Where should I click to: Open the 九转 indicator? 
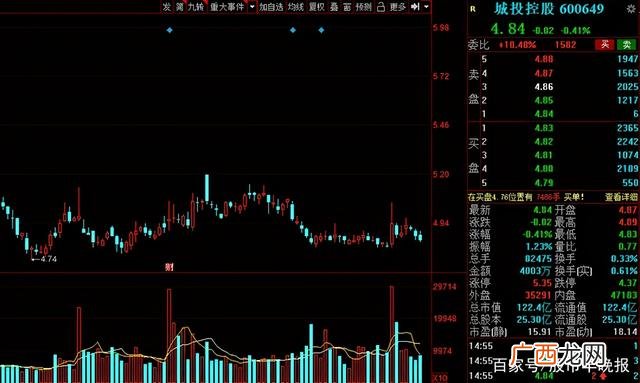[196, 7]
